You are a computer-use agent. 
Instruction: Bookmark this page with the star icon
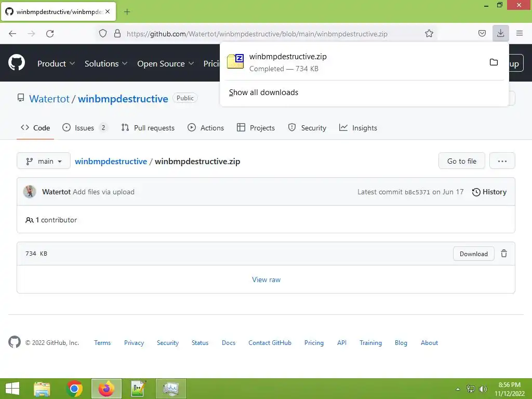pyautogui.click(x=429, y=34)
